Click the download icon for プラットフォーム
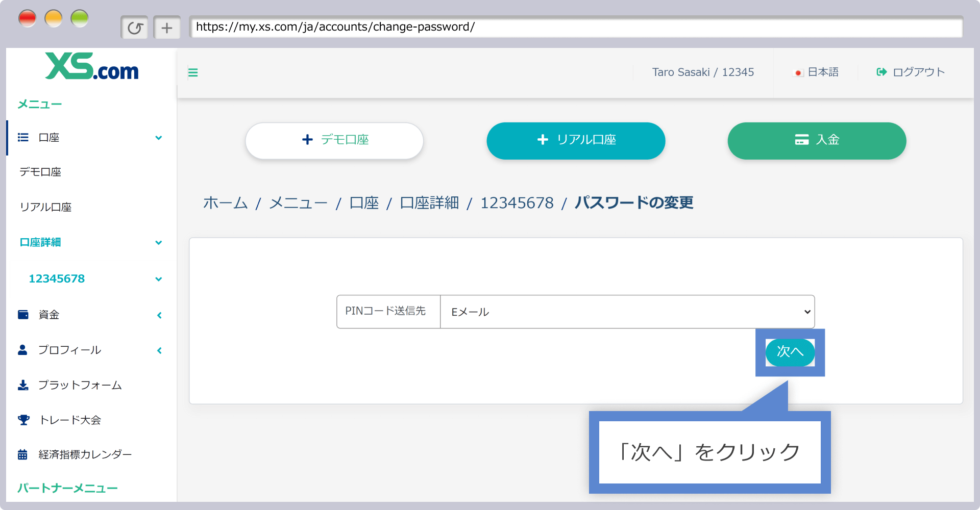This screenshot has height=510, width=980. click(x=23, y=385)
